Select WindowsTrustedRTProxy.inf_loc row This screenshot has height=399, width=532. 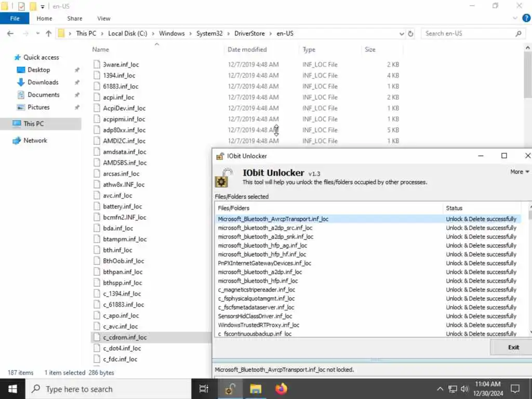tap(368, 325)
